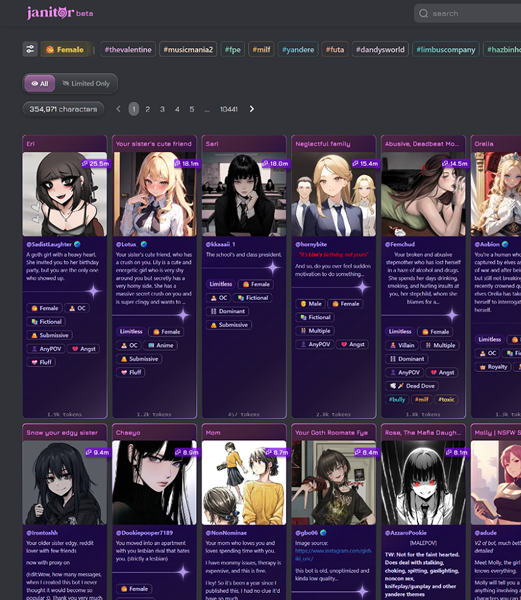Click the Male tag on Neglectful family

(311, 303)
